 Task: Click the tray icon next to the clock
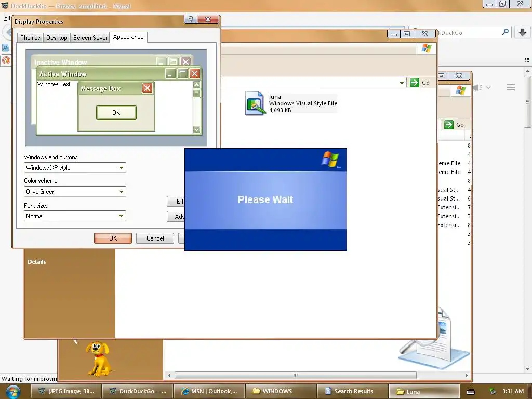[493, 391]
